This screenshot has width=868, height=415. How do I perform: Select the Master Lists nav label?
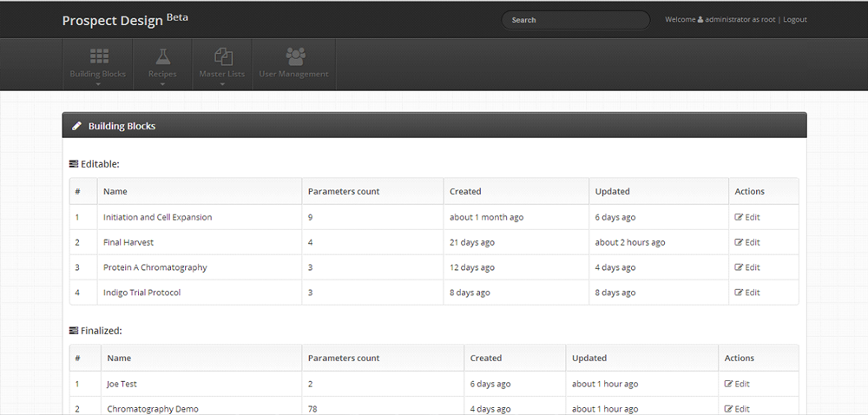[222, 74]
